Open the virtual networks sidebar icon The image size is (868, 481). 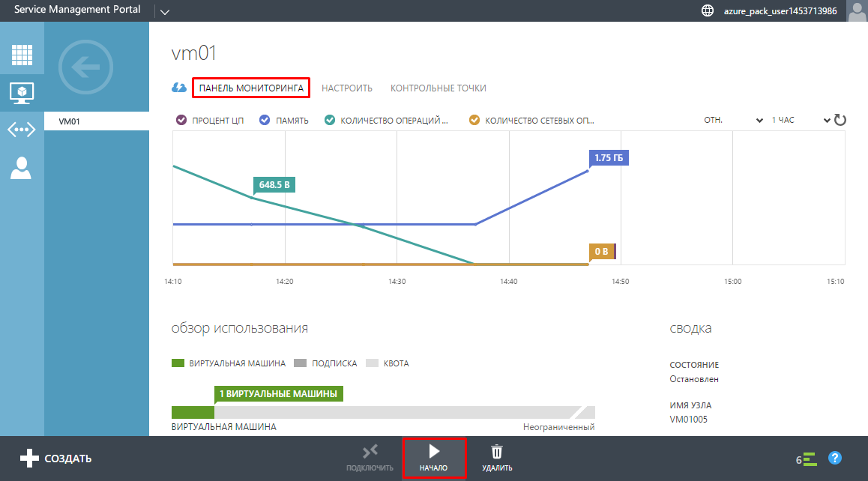pyautogui.click(x=22, y=130)
